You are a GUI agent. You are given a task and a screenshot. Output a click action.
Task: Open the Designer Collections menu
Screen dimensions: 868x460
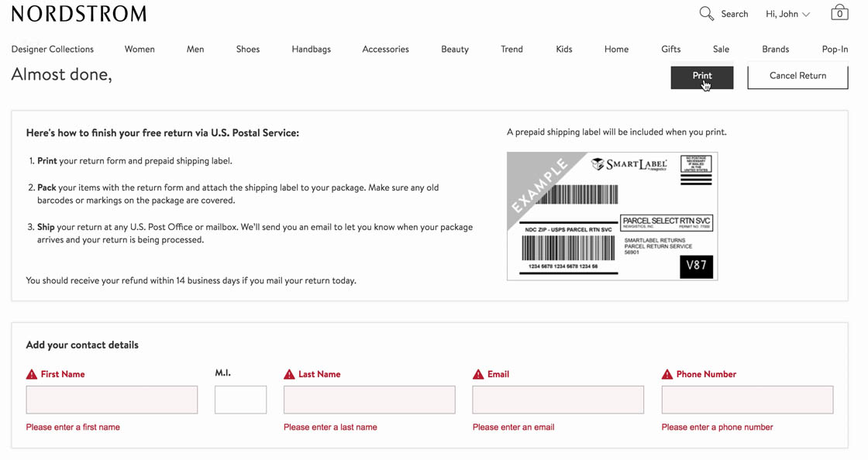tap(53, 49)
